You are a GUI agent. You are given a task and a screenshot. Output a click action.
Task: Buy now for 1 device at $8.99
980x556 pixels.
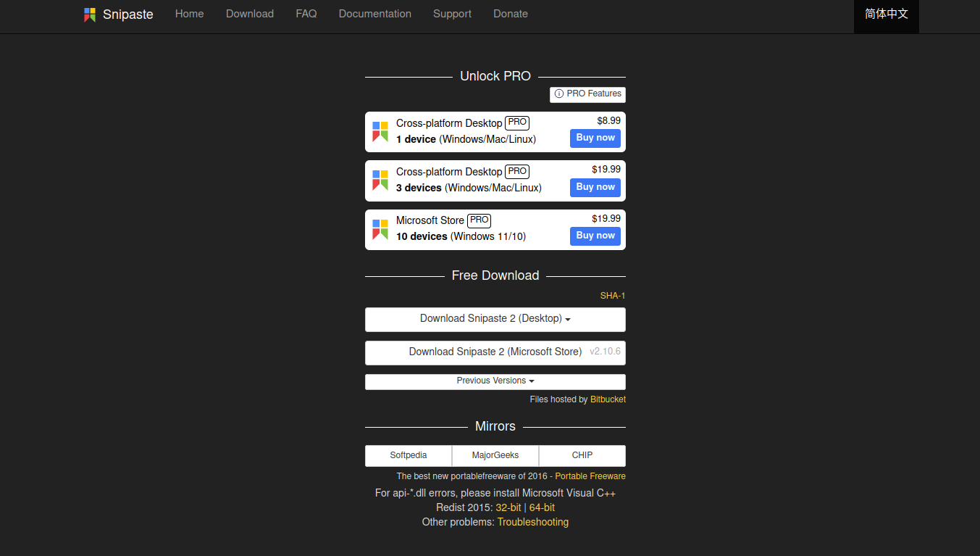[595, 138]
